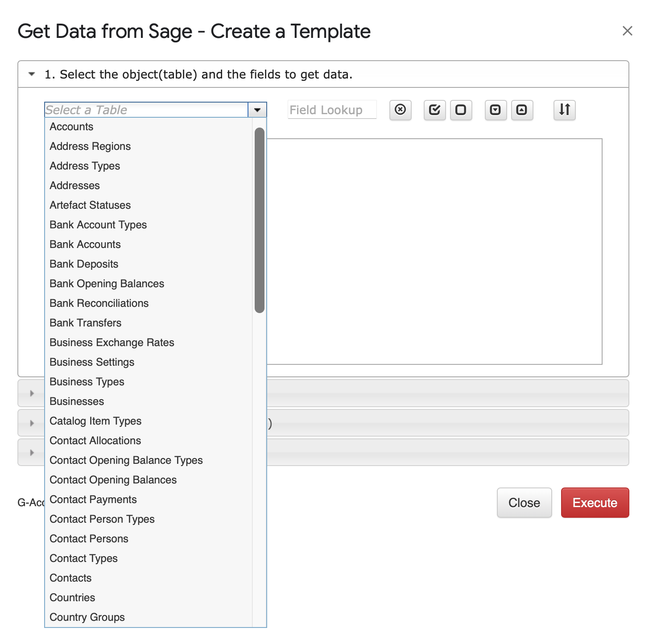The width and height of the screenshot is (661, 644).
Task: Click the uncheck all fields square icon
Action: click(461, 110)
